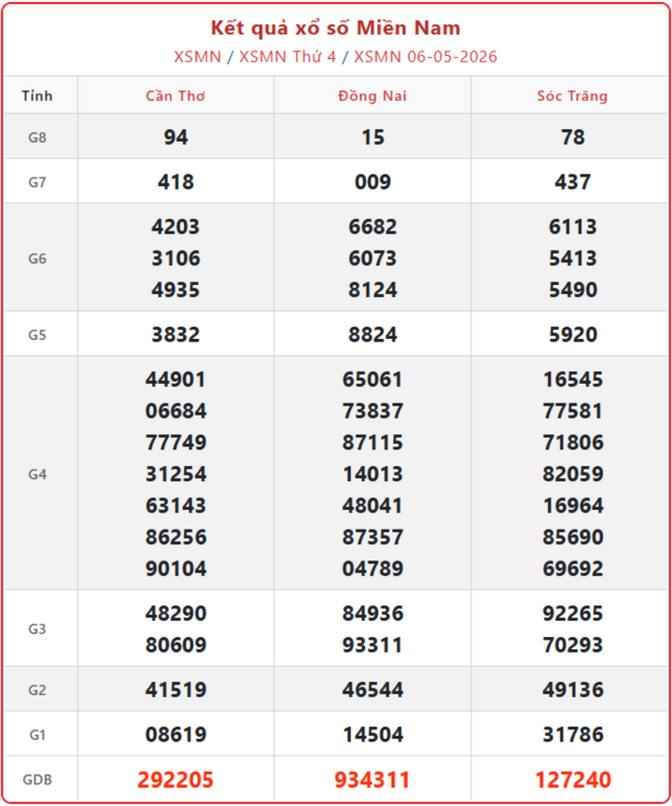Viewport: 672px width, 806px height.
Task: Click Đồng Nai G7 result 009
Action: pos(372,182)
